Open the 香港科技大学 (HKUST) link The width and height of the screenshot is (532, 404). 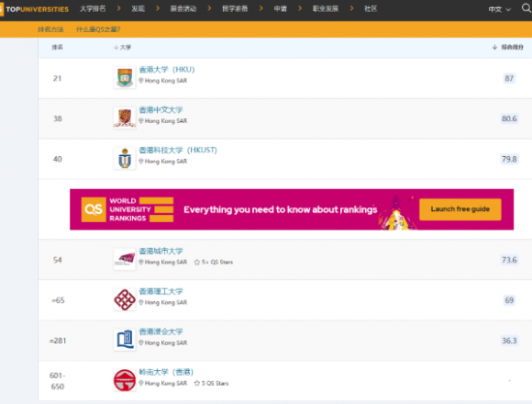click(x=178, y=150)
